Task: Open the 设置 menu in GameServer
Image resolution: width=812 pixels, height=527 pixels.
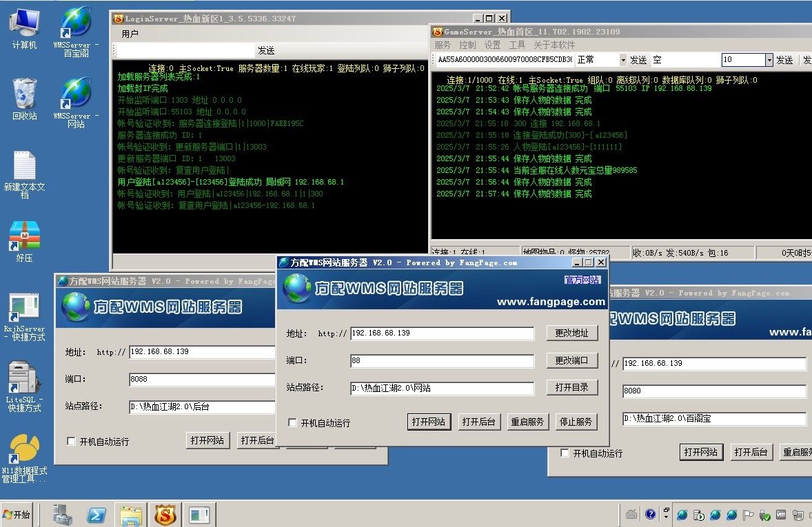Action: [x=492, y=45]
